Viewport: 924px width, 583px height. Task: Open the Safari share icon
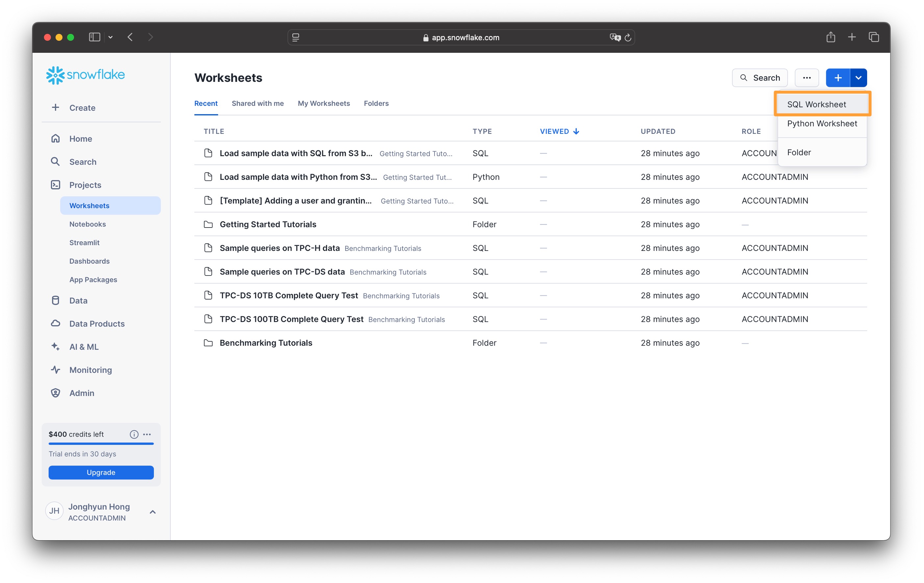point(830,37)
